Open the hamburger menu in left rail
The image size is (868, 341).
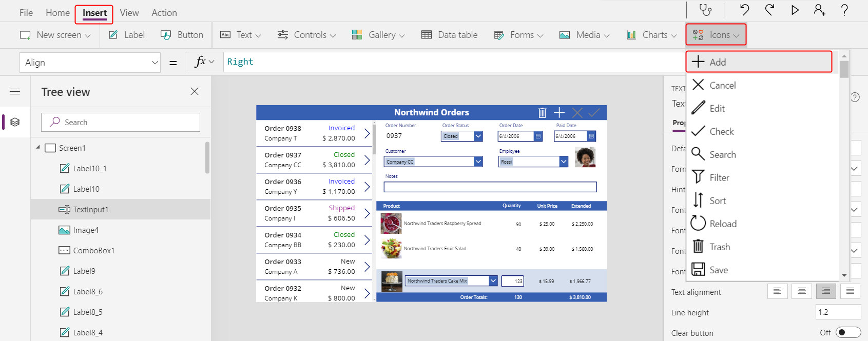[x=15, y=92]
